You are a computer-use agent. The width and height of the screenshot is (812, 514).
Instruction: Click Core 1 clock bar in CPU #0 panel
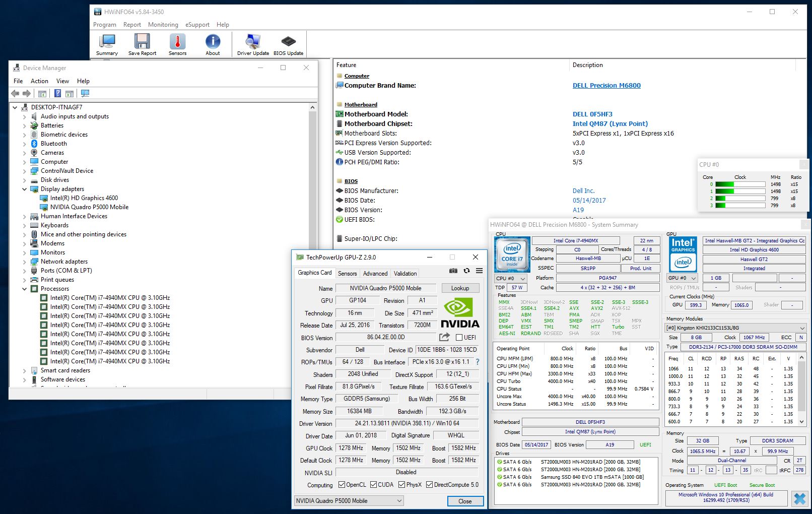(740, 191)
